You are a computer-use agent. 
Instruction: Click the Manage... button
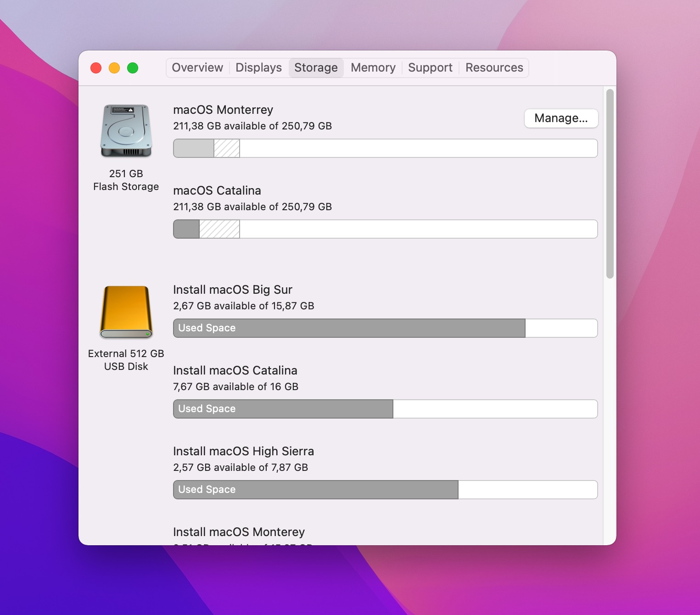pos(561,118)
